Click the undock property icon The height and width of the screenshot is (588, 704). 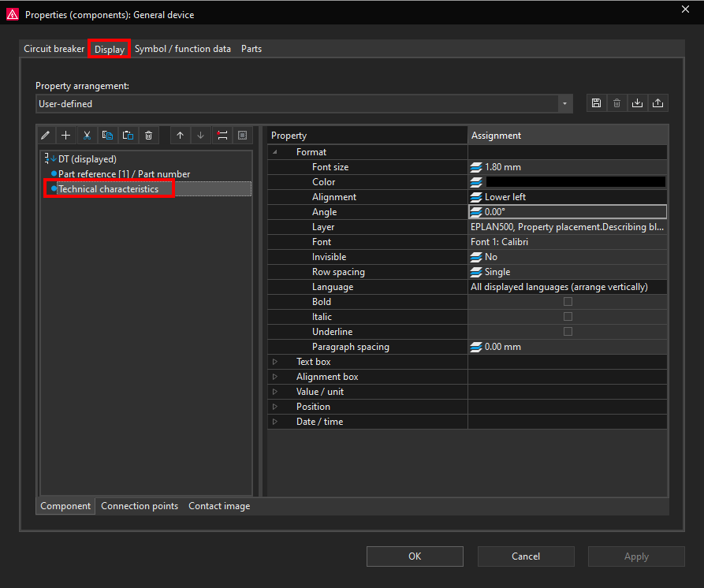(x=222, y=135)
